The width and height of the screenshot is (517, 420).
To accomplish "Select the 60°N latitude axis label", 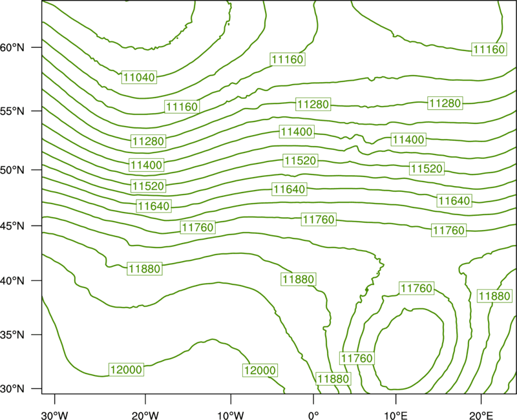I will click(x=12, y=47).
